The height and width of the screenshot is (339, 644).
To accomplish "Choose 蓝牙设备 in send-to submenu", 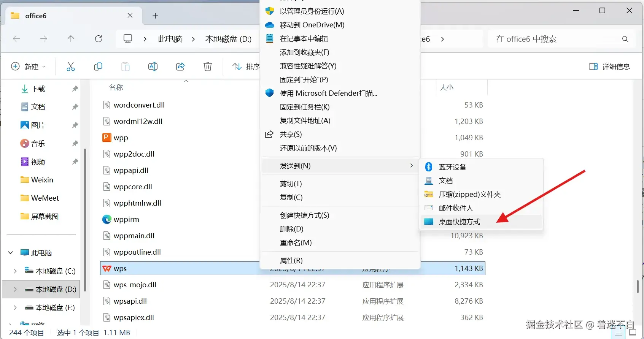I will pyautogui.click(x=481, y=167).
